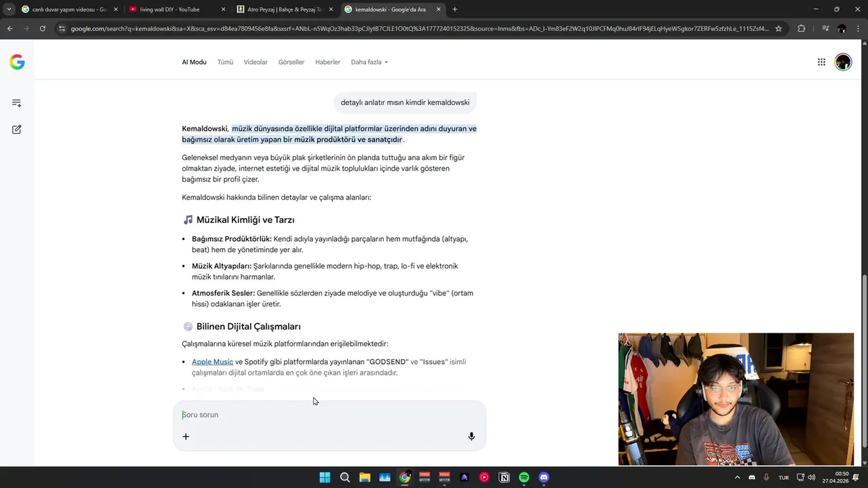Click the 'Bilinen Dijital Çalışmaları' heading
868x488 pixels.
tap(248, 327)
